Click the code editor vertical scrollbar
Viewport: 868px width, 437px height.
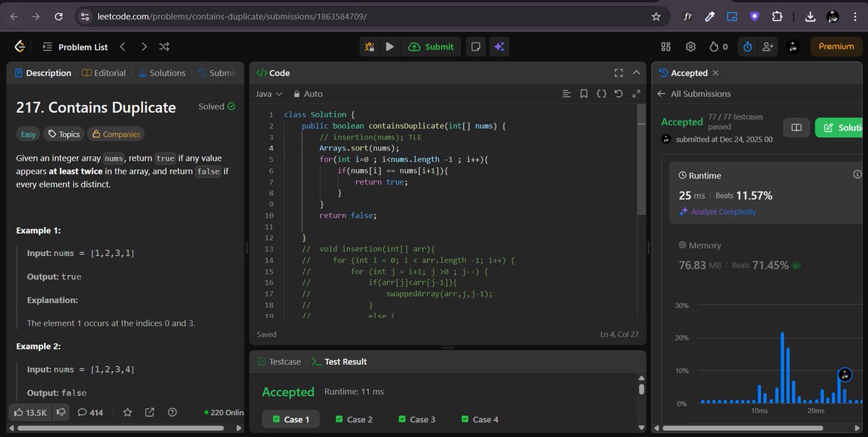coord(641,159)
